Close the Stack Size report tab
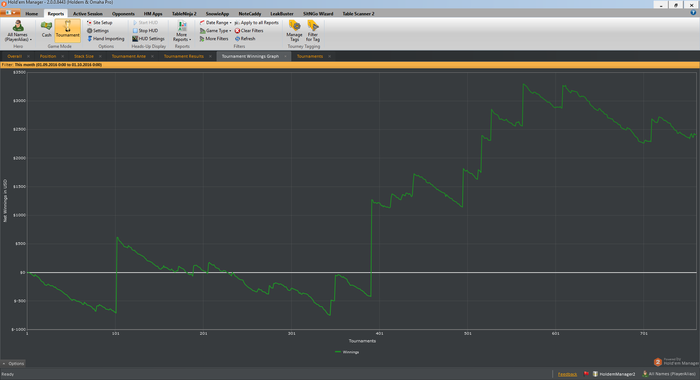 point(100,56)
